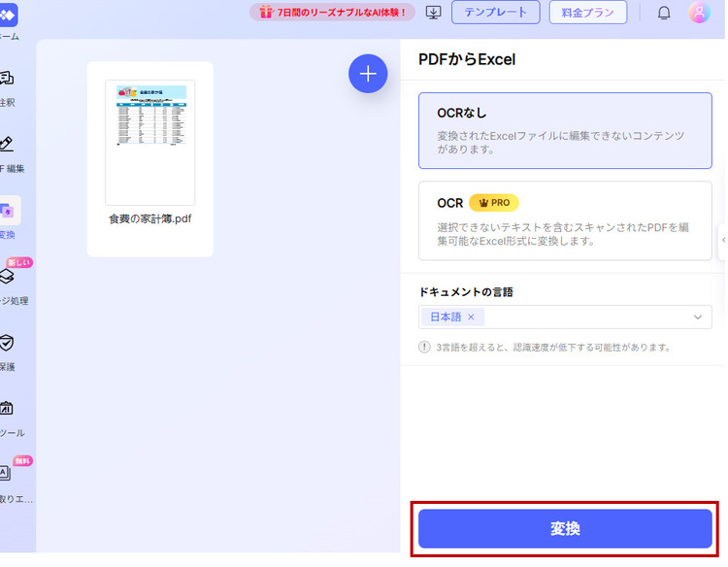Viewport: 728px width, 567px height.
Task: Open the annotation (注釈) tool in sidebar
Action: [x=7, y=78]
